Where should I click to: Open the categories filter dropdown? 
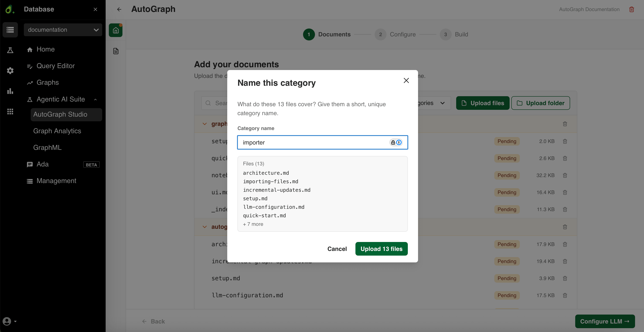point(434,103)
